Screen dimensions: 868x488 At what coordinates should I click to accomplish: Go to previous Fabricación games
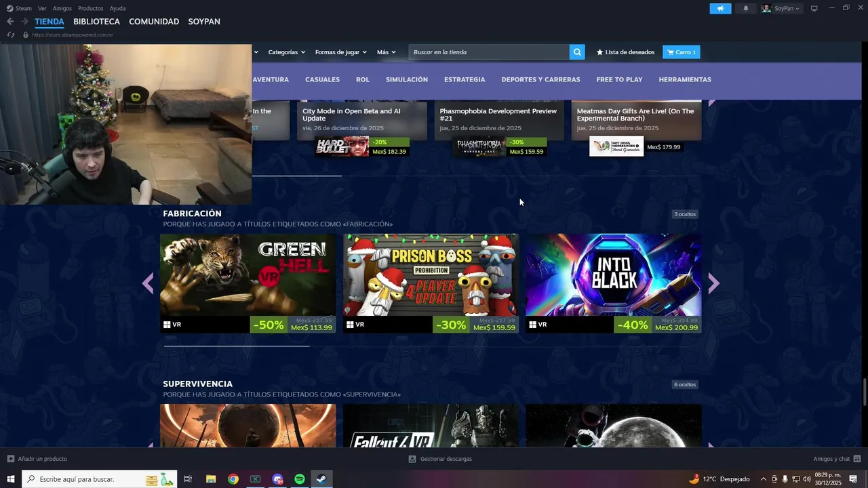coord(148,283)
